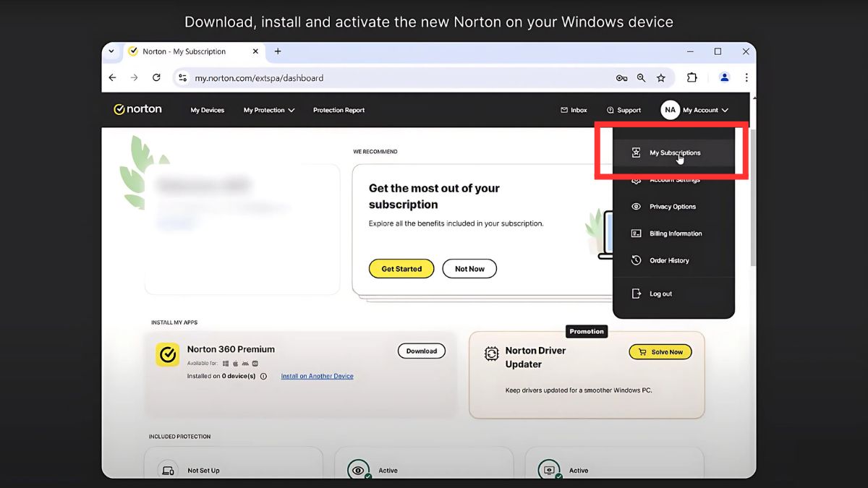Open the Chrome profile avatar icon
The image size is (868, 488).
pos(724,77)
